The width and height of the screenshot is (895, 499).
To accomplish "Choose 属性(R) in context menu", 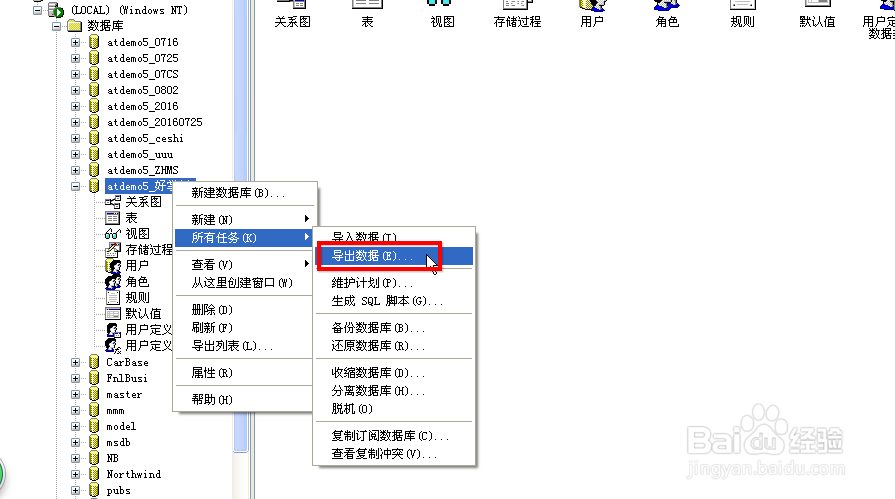I will click(x=244, y=373).
